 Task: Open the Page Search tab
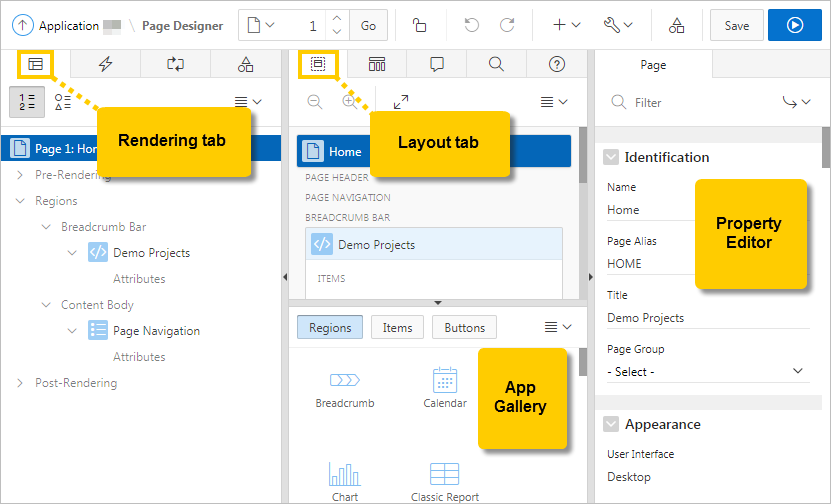(496, 65)
